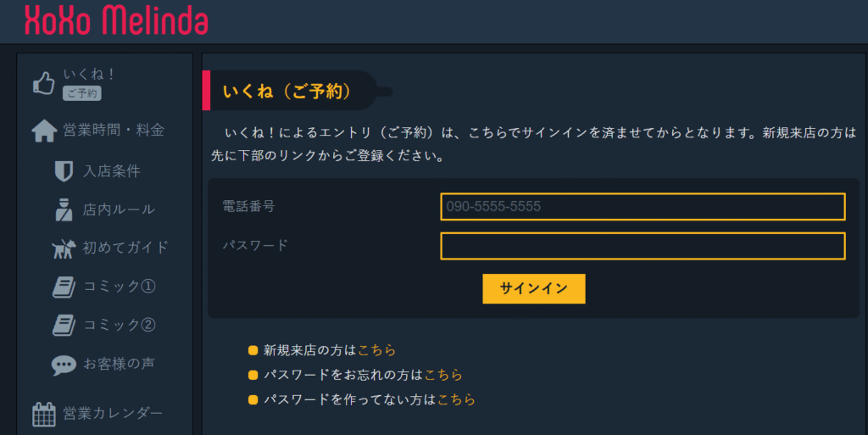Go to 初めてガイド in the sidebar
Screen dimensions: 868x435
pos(125,248)
